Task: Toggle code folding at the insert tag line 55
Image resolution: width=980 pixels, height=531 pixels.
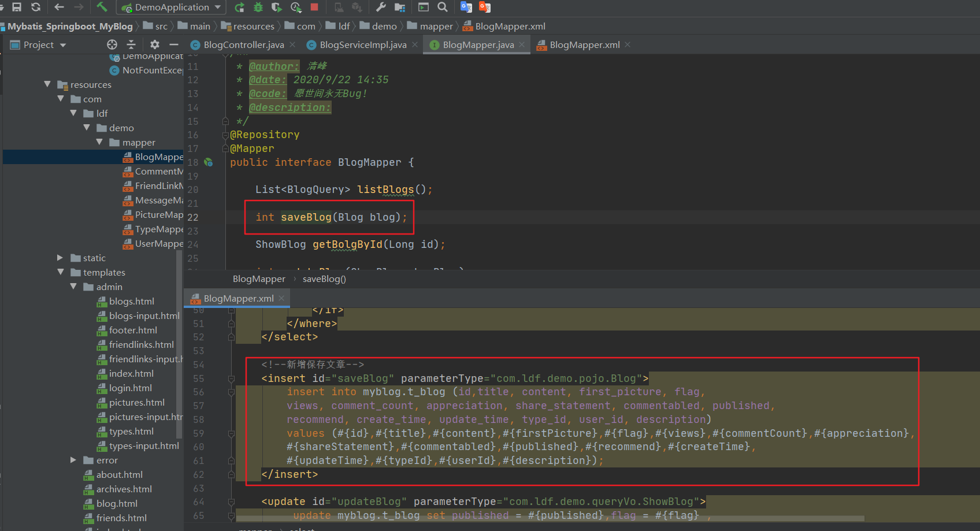Action: coord(231,378)
